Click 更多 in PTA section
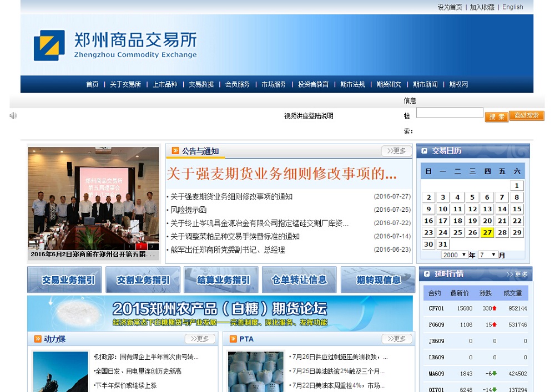Viewport: 555px width, 392px height. tap(397, 339)
